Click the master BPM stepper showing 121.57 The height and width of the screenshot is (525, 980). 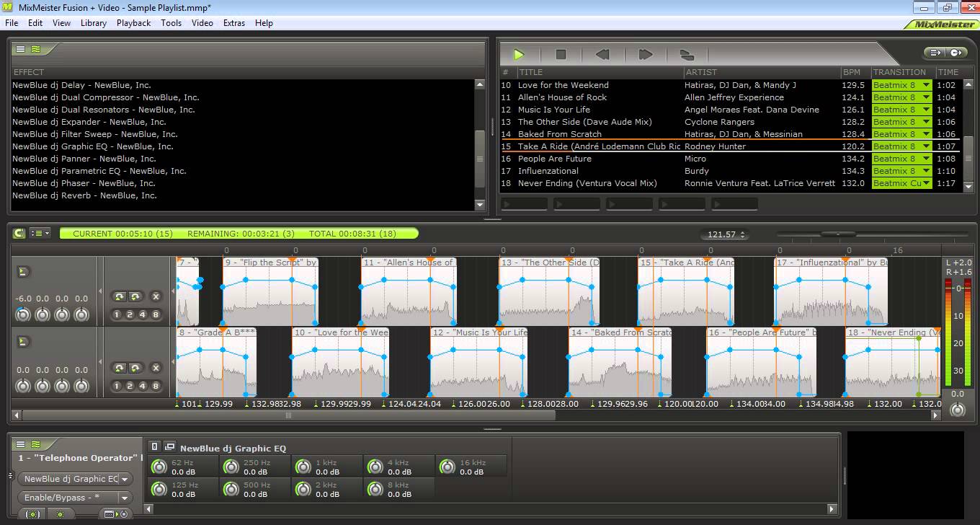(724, 234)
